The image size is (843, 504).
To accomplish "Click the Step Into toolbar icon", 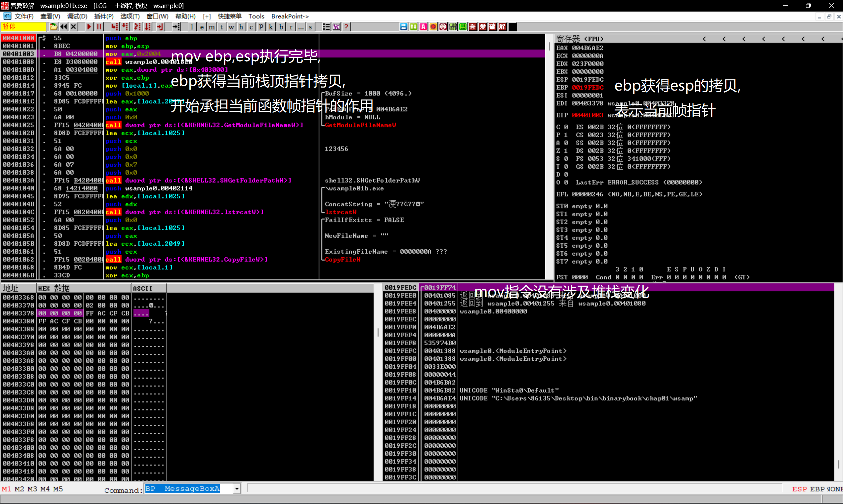I will coord(115,27).
